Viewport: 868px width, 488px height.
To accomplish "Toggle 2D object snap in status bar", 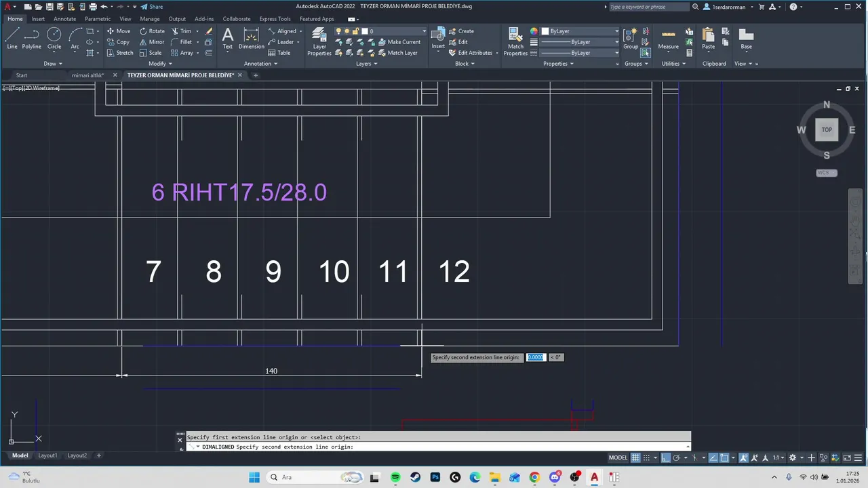I will (x=724, y=457).
